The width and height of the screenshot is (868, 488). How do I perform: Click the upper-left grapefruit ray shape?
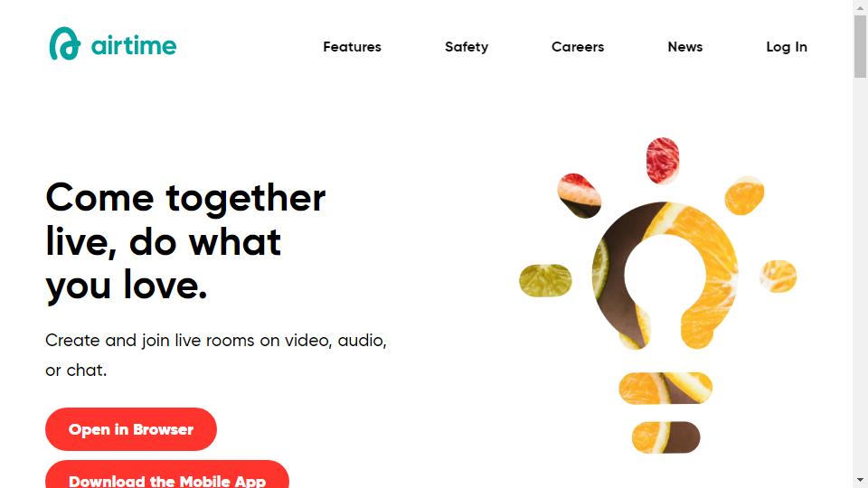(579, 196)
